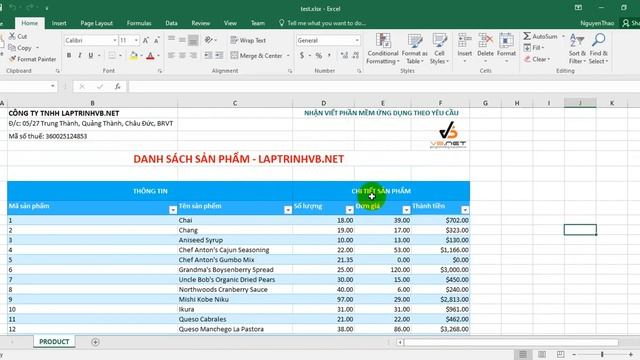The height and width of the screenshot is (360, 640).
Task: Open Format as Table gallery
Action: click(x=414, y=49)
